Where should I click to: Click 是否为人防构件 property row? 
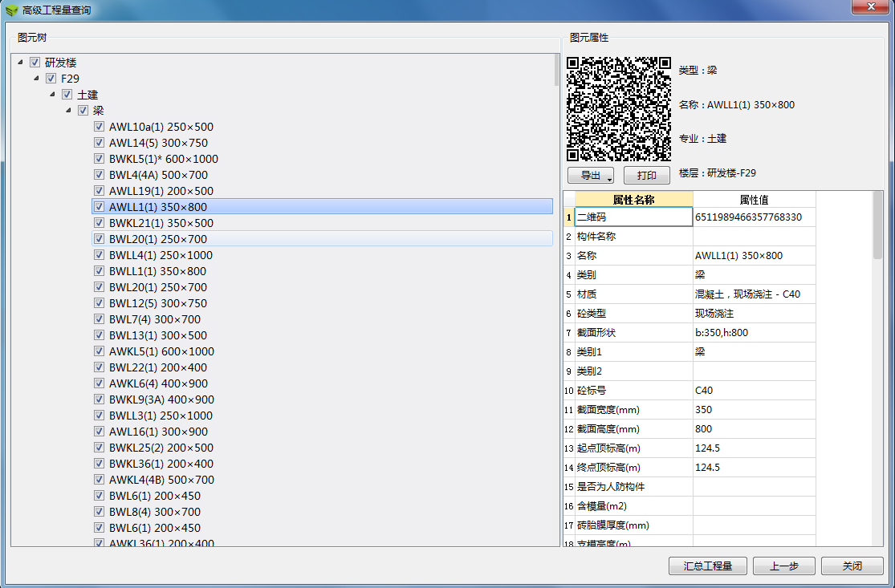(690, 486)
